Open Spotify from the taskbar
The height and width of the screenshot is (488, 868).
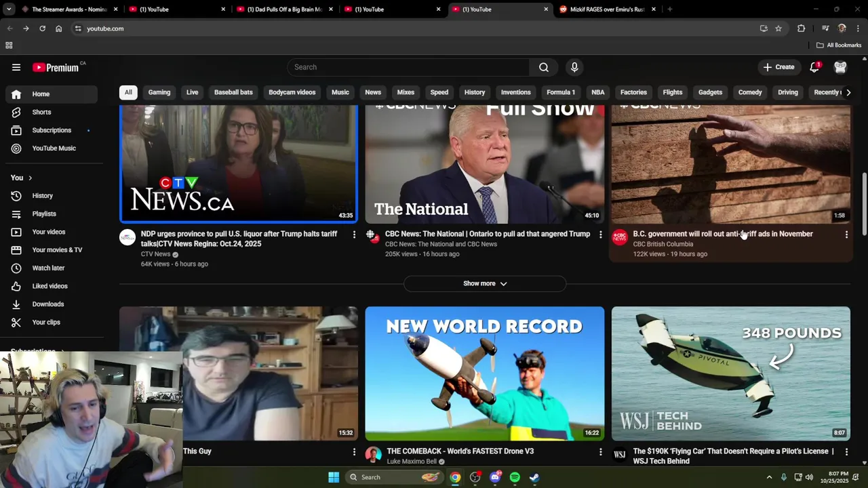515,477
